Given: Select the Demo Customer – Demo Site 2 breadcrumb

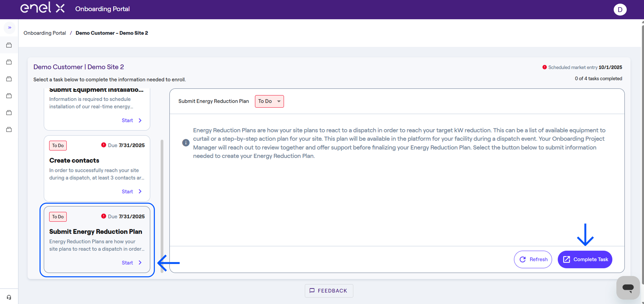Looking at the screenshot, I should click(112, 33).
